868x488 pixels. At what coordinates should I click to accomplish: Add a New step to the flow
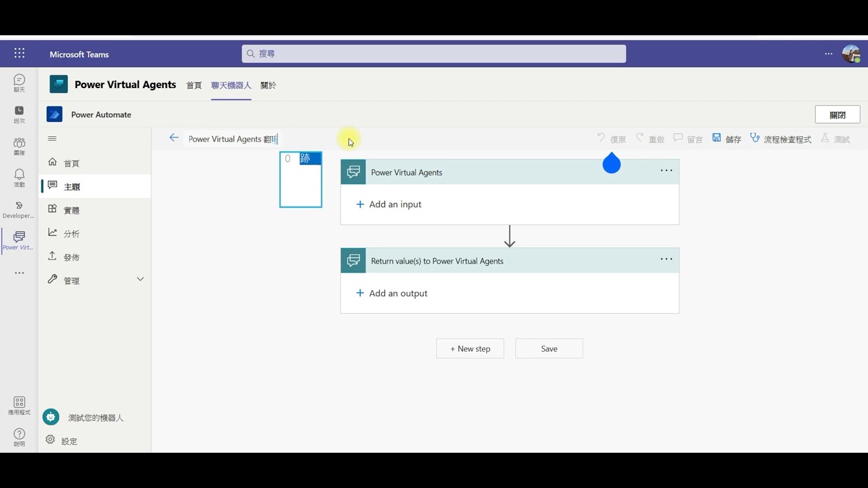click(x=470, y=348)
